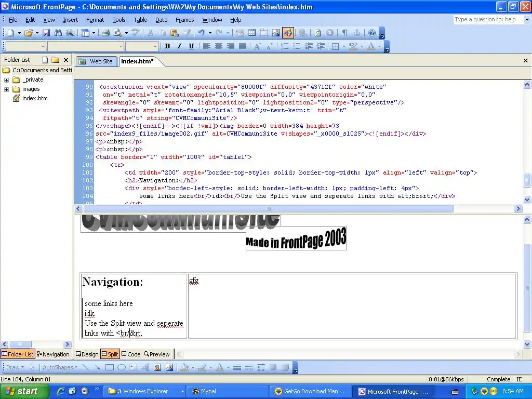Align text left in formatting toolbar
Viewport: 532px width, 399px height.
coord(207,46)
